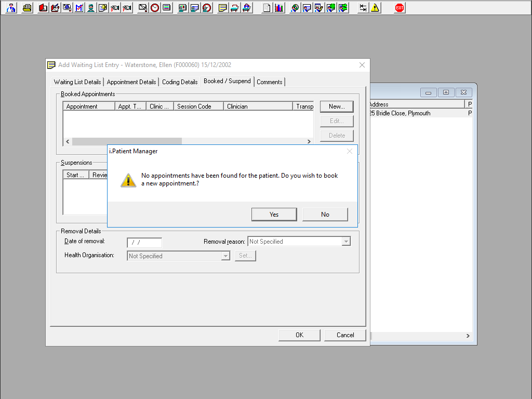Click the yellow warning triangle toolbar icon
The width and height of the screenshot is (532, 399).
click(375, 7)
